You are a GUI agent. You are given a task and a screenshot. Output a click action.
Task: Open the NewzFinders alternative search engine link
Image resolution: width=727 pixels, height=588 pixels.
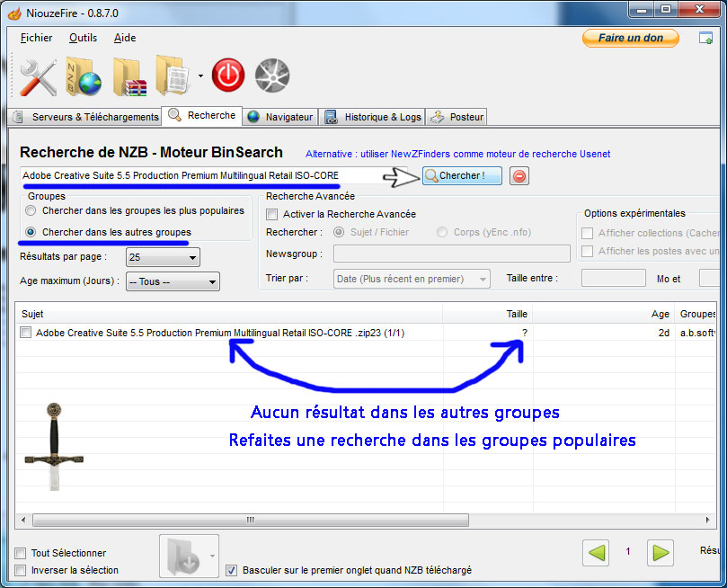coord(457,154)
